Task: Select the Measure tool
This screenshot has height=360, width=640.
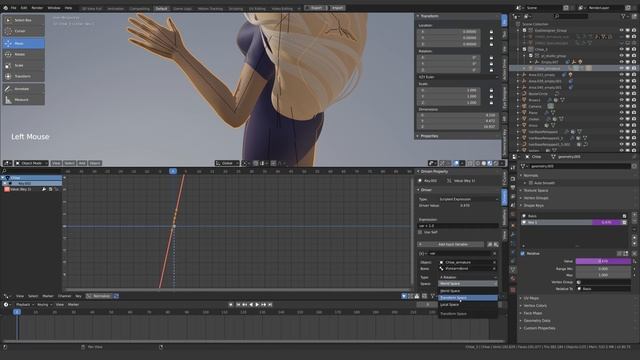Action: point(24,100)
